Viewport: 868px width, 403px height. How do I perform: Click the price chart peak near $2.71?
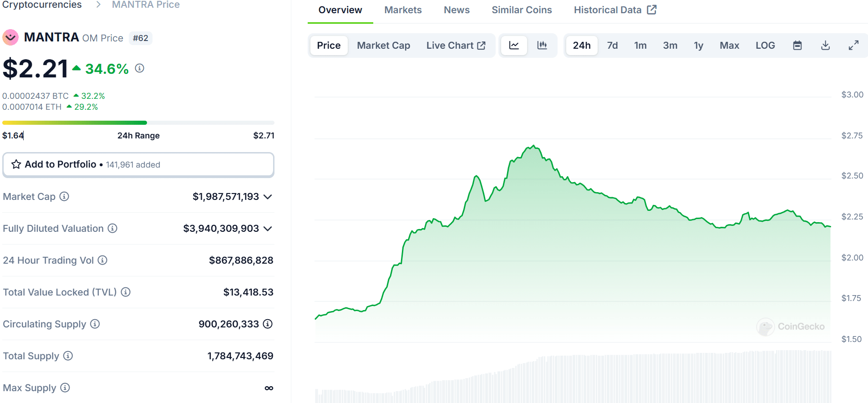coord(533,147)
